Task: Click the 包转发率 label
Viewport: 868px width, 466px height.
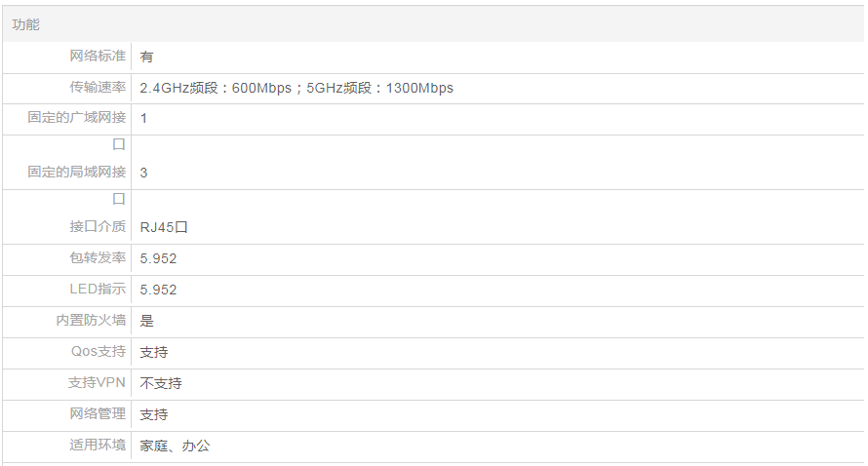Action: coord(98,257)
